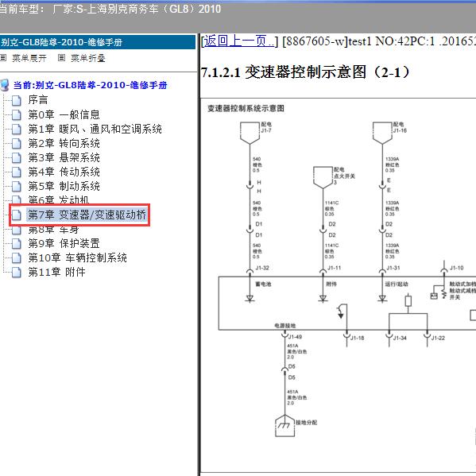The width and height of the screenshot is (476, 476).
Task: Click the J1-31 pin label
Action: 393,268
